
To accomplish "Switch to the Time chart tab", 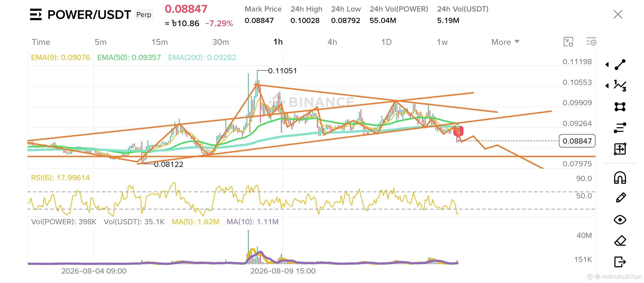I will (x=41, y=42).
